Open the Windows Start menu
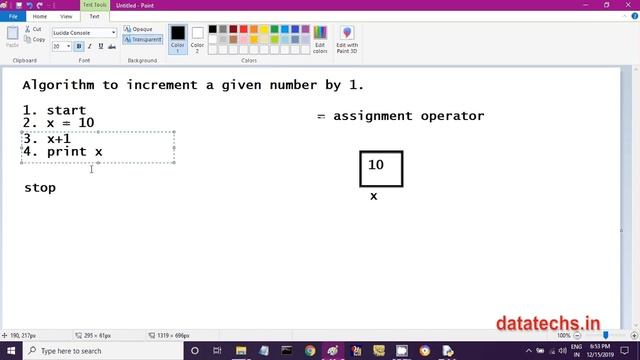 11,351
